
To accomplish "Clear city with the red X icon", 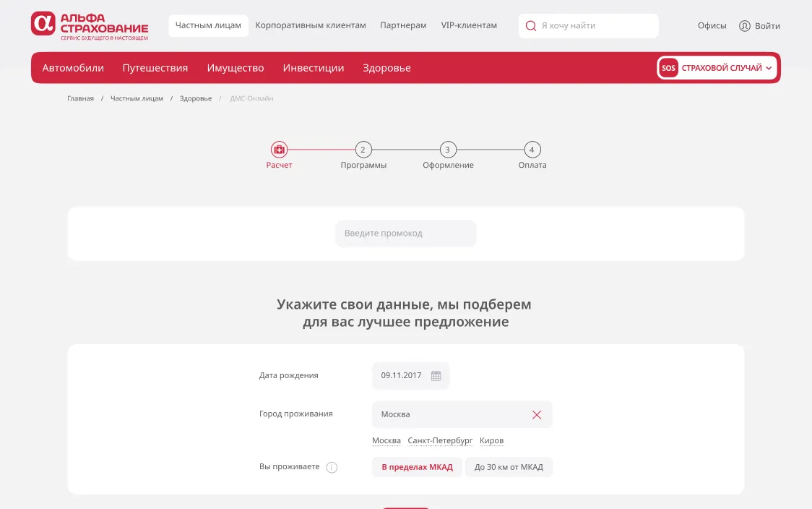I will [x=537, y=415].
